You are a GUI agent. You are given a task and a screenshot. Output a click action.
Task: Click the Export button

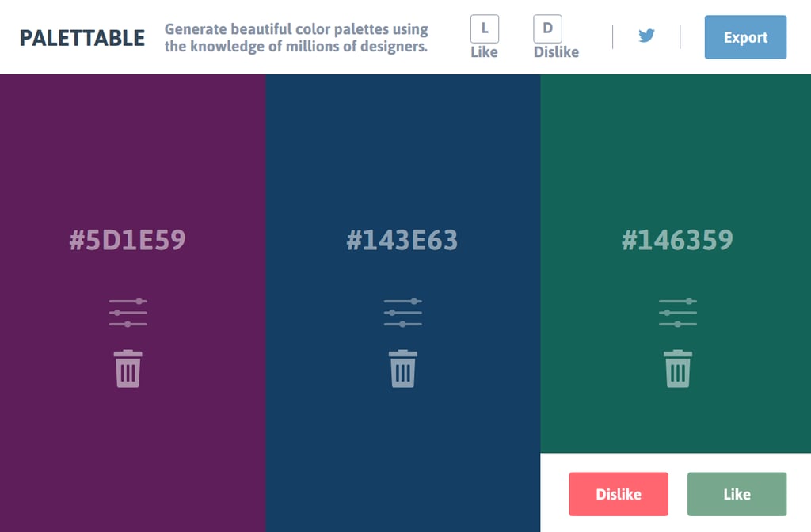click(745, 37)
